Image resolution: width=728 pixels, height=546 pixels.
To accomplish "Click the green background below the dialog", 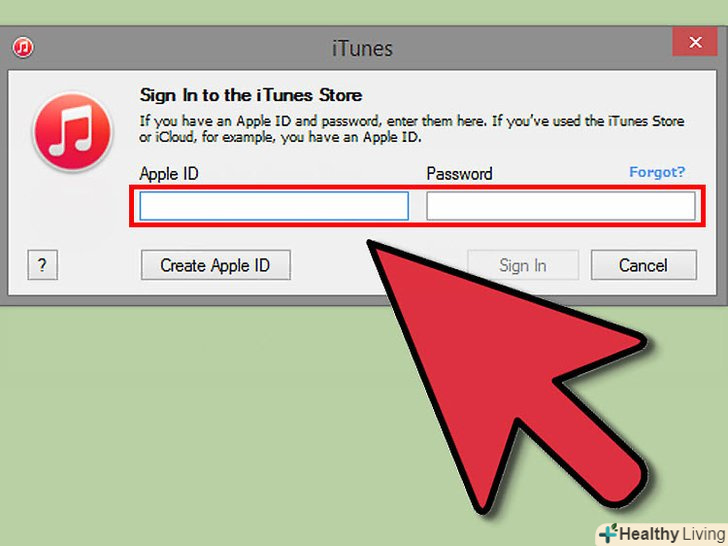I will [186, 418].
